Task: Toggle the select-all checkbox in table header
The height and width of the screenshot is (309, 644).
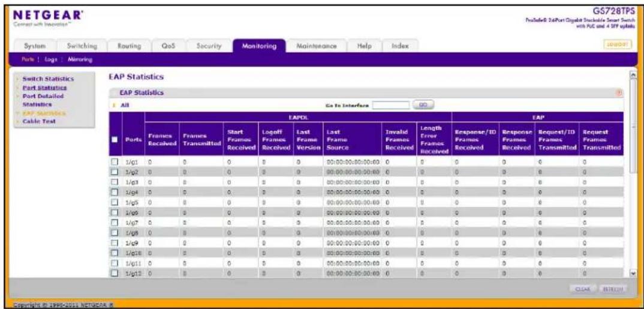Action: click(115, 140)
